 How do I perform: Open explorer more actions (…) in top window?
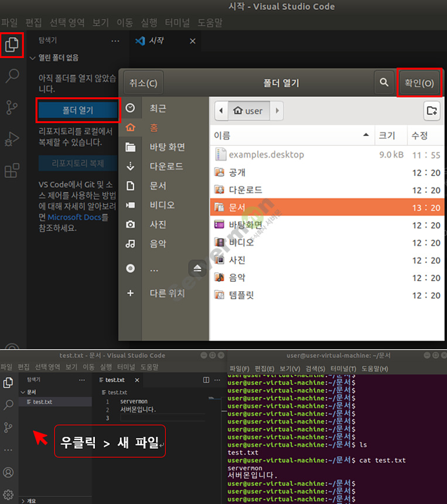(x=115, y=41)
